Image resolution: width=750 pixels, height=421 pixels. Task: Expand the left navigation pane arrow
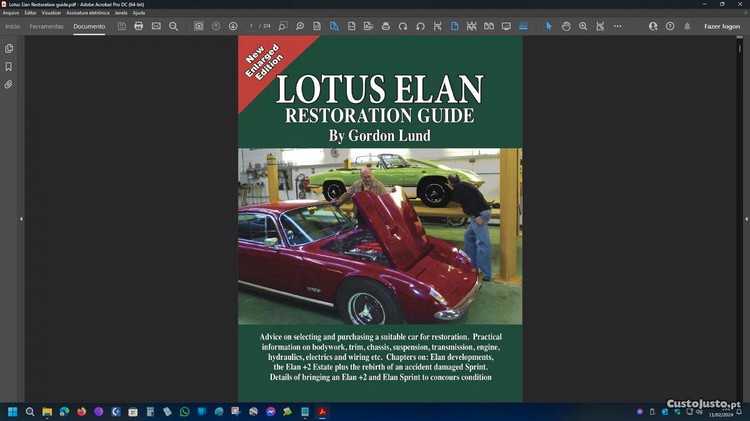21,219
